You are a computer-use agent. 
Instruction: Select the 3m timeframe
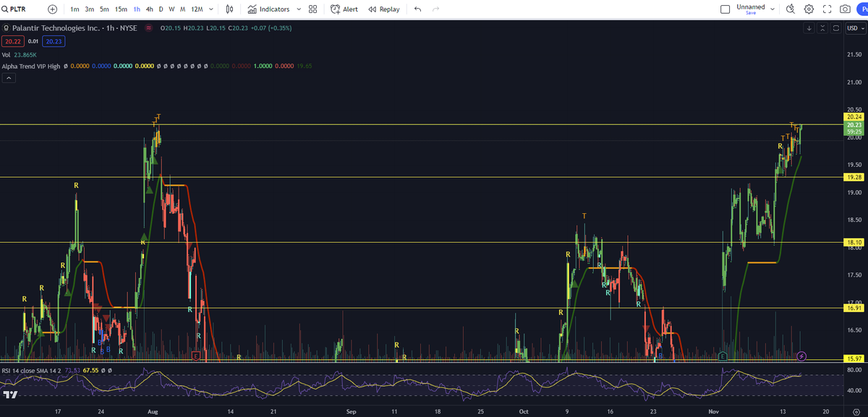coord(90,9)
